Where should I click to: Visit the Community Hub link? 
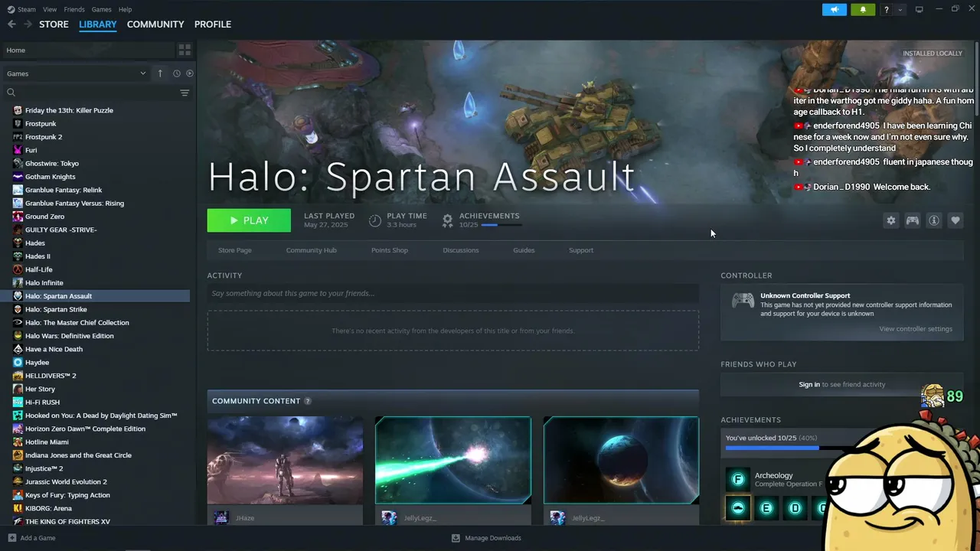(311, 250)
